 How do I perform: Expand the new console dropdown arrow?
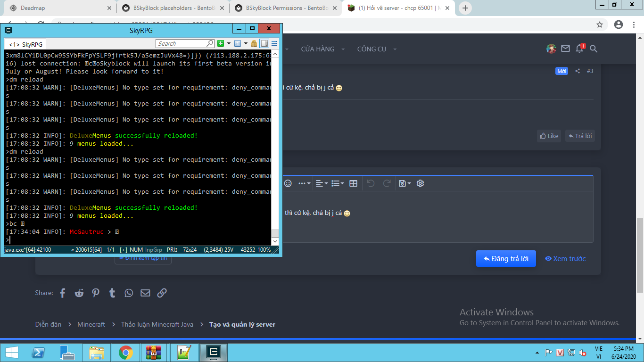click(229, 43)
